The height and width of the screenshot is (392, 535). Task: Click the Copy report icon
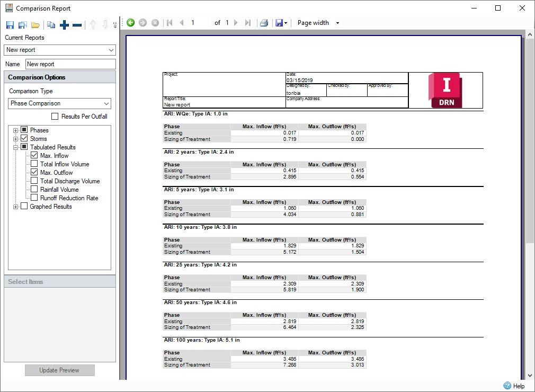(x=51, y=24)
